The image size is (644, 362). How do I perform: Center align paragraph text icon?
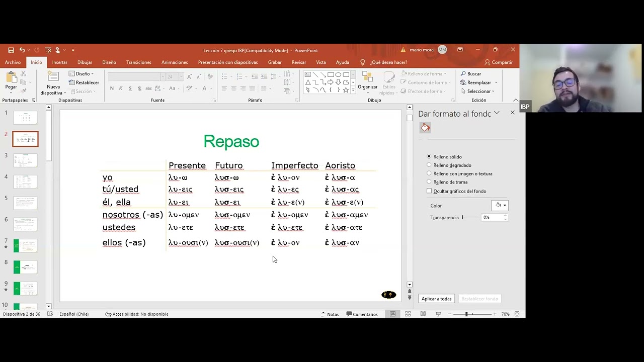[x=233, y=88]
